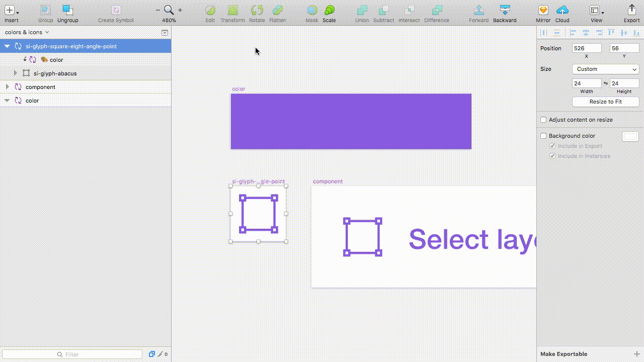Toggle the disclosure triangle of the bottom color layer

(7, 101)
